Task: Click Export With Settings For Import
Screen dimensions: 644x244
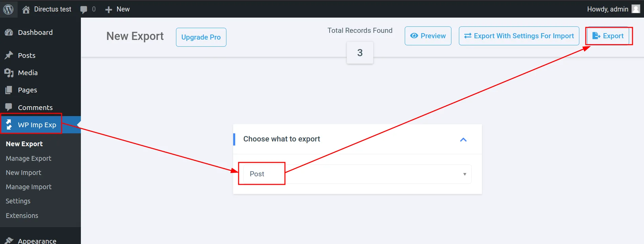Action: point(519,36)
